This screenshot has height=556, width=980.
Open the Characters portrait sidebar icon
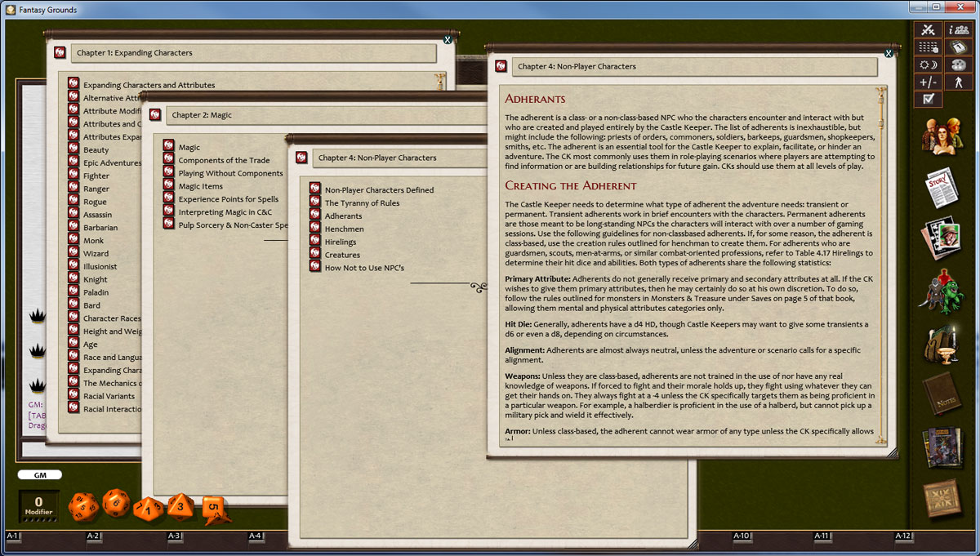[x=942, y=136]
